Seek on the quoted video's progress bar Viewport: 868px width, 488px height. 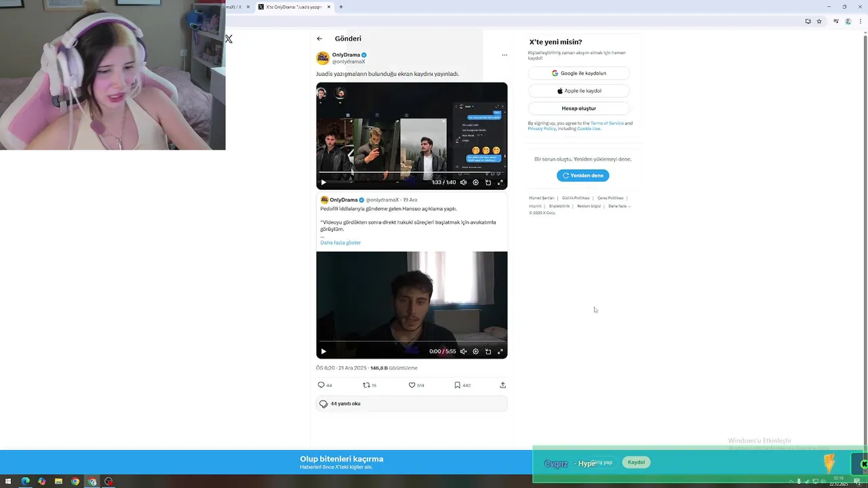tap(412, 342)
